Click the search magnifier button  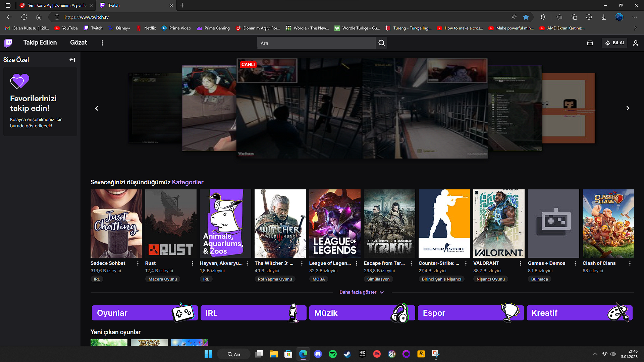coord(382,43)
